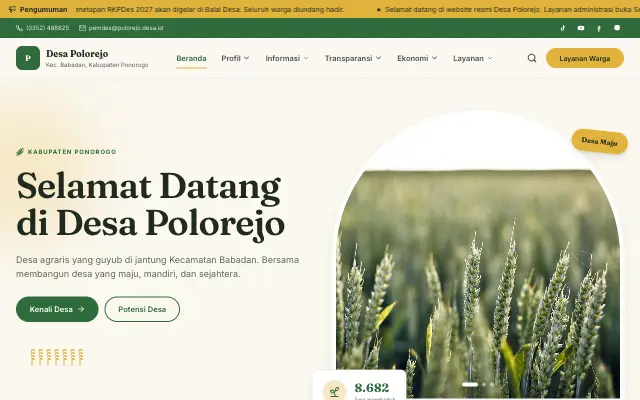Click the Desa Polorejo site title

tap(77, 53)
